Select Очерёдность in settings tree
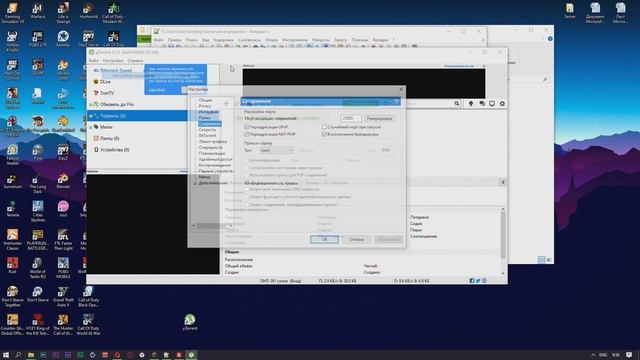Image resolution: width=640 pixels, height=360 pixels. click(211, 147)
